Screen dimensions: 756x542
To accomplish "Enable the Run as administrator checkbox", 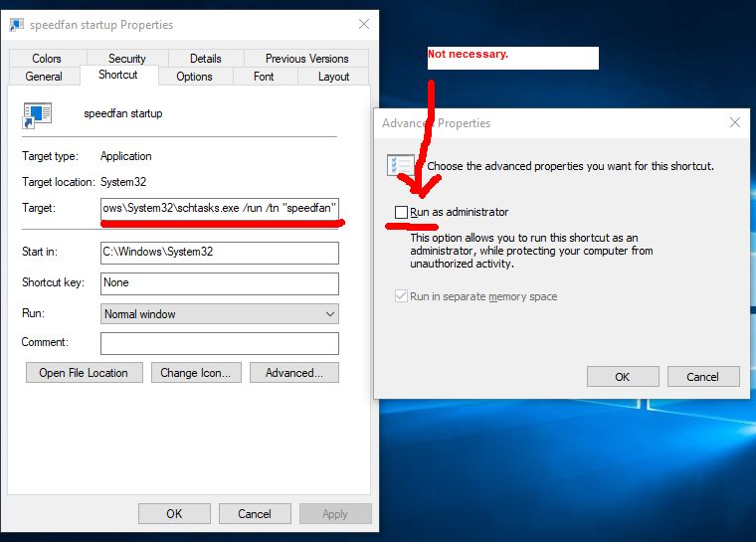I will click(x=401, y=212).
